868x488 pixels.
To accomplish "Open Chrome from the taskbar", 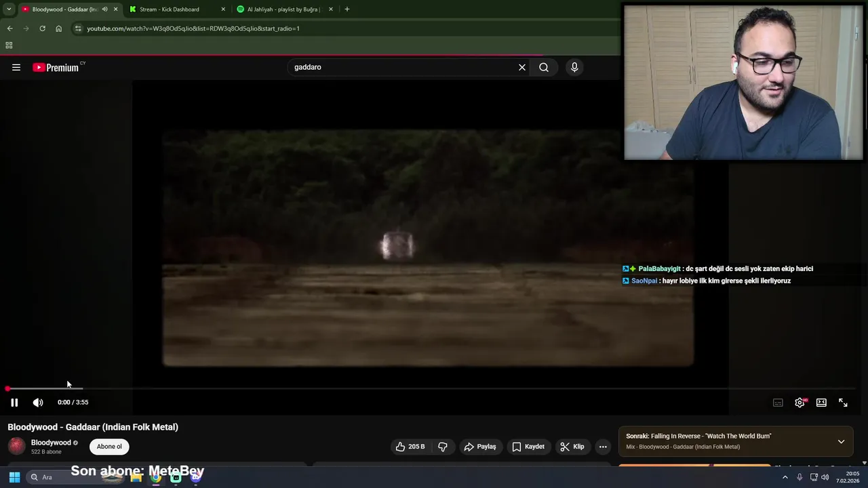I will 156,477.
